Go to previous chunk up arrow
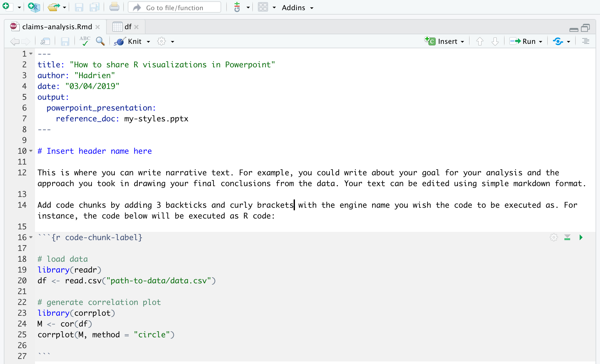Screen dimensions: 600x364 coord(480,41)
